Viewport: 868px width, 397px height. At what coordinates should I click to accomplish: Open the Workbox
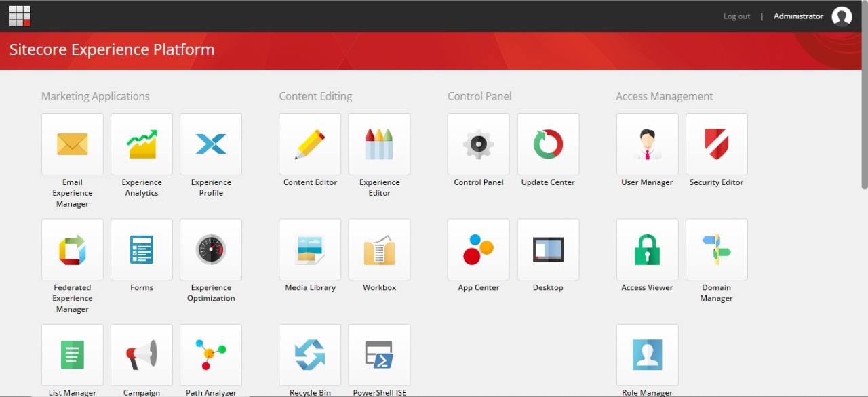click(x=379, y=249)
